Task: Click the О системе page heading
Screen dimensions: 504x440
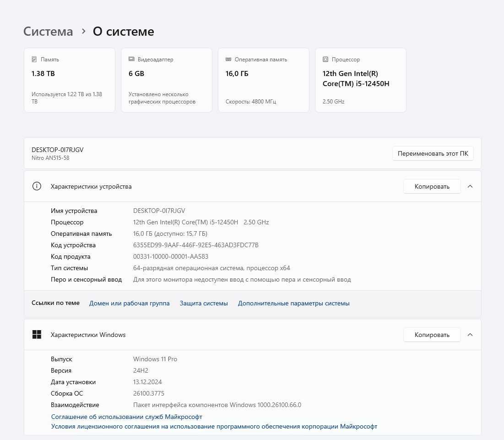Action: (x=124, y=31)
